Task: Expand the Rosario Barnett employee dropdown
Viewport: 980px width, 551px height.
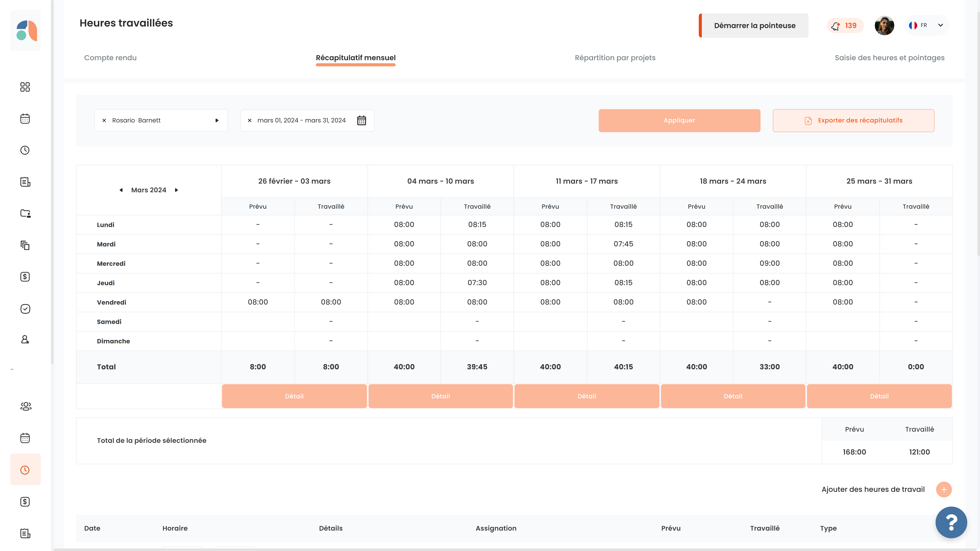Action: click(217, 121)
